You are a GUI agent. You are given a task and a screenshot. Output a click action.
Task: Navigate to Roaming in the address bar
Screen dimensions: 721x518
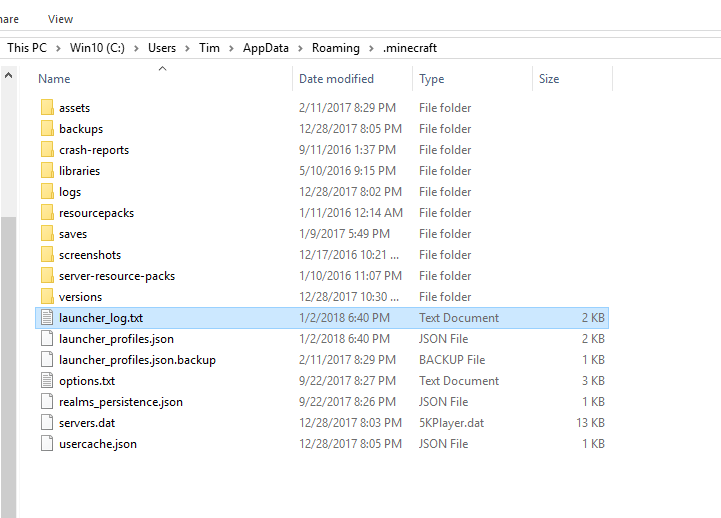334,48
